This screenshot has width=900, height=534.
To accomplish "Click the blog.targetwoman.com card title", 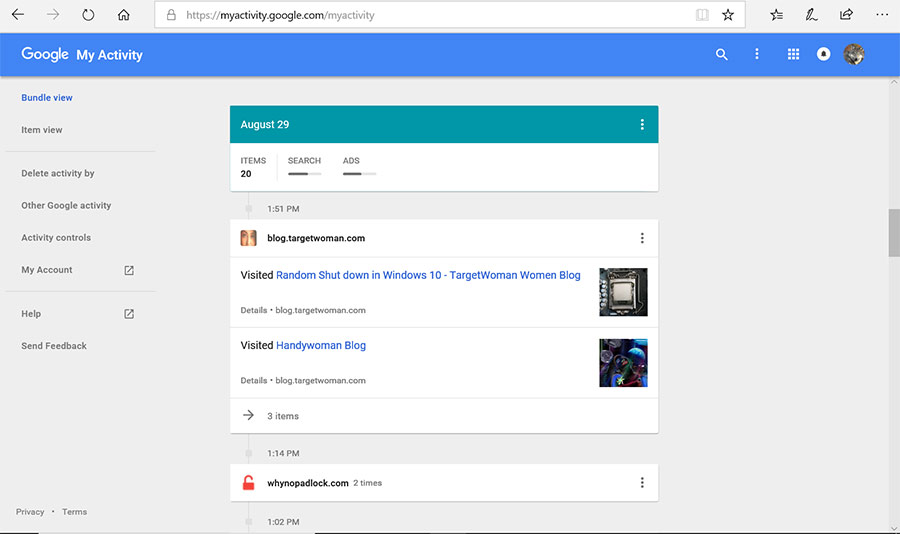I will coord(316,238).
